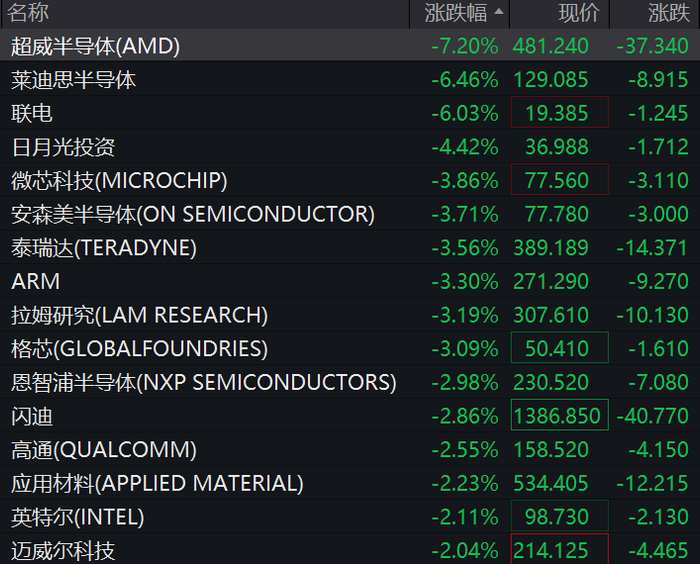Click the -3.71% percentage cell
The height and width of the screenshot is (564, 700).
click(465, 214)
